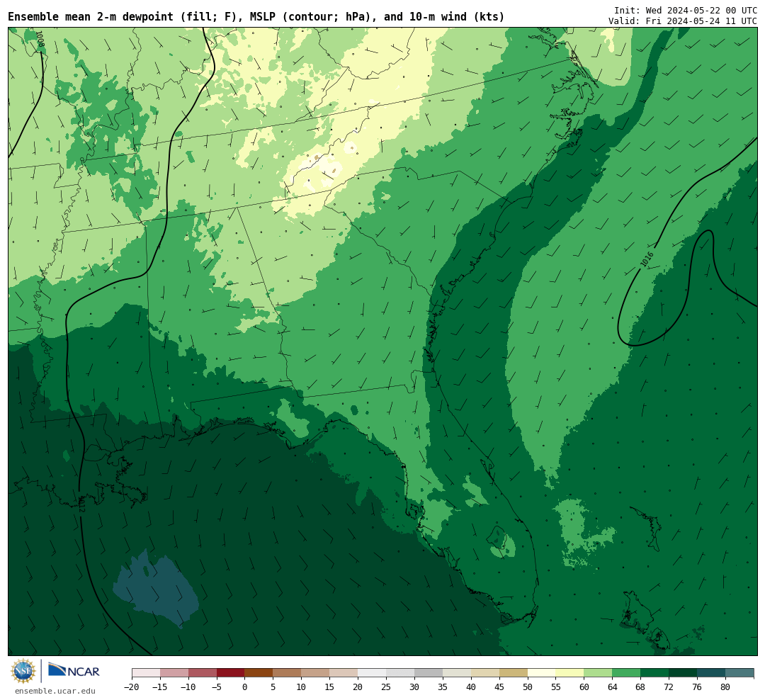Screen dimensions: 765x700
Task: Pick the yellow swatch between 55 and 60
Action: [569, 672]
